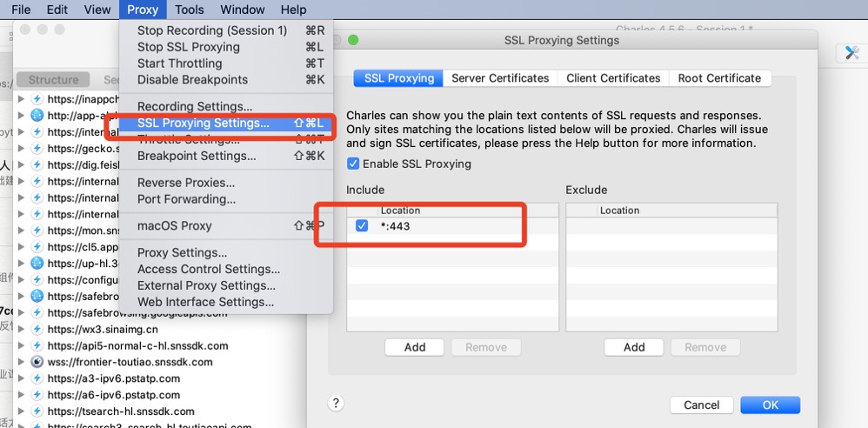Click the wss://frontier-toutiao.snssdk.com websocket icon
Image resolution: width=868 pixels, height=428 pixels.
[37, 362]
